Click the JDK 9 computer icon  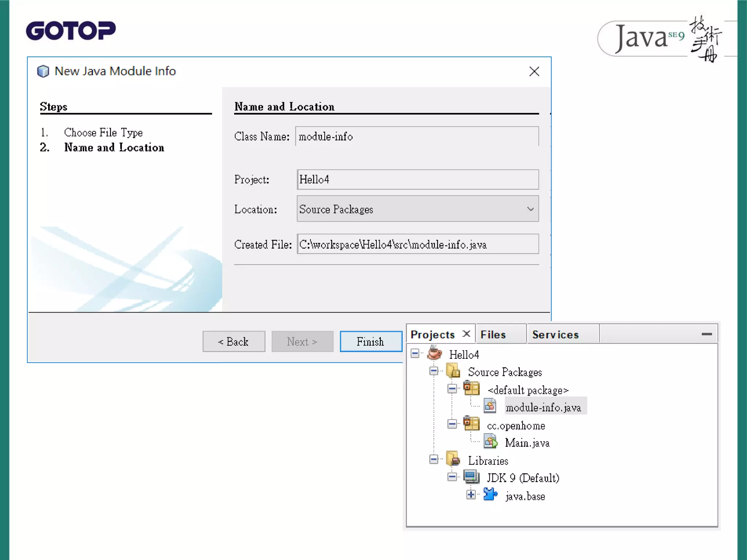click(471, 477)
